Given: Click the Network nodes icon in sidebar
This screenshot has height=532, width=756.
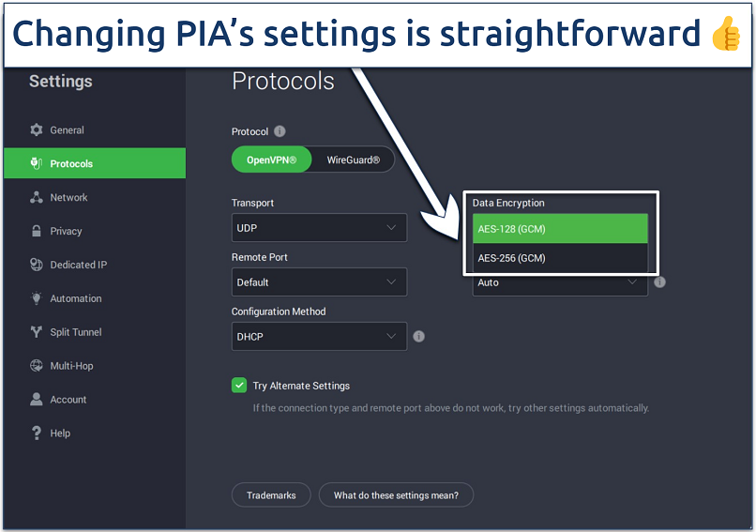Looking at the screenshot, I should (x=37, y=197).
